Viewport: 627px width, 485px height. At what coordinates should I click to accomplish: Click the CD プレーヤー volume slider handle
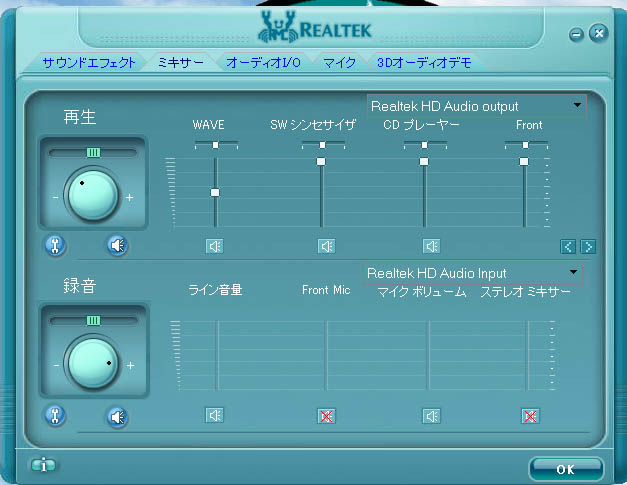pyautogui.click(x=424, y=162)
